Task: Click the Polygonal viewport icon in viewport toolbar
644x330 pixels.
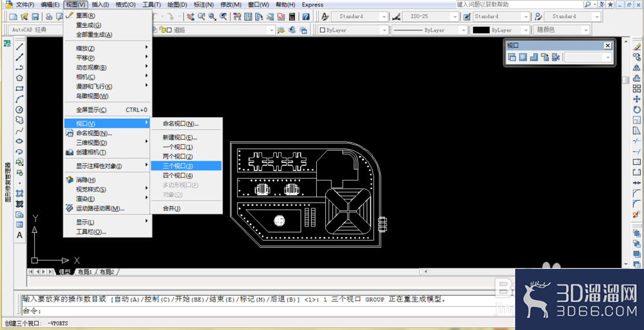Action: click(x=534, y=57)
